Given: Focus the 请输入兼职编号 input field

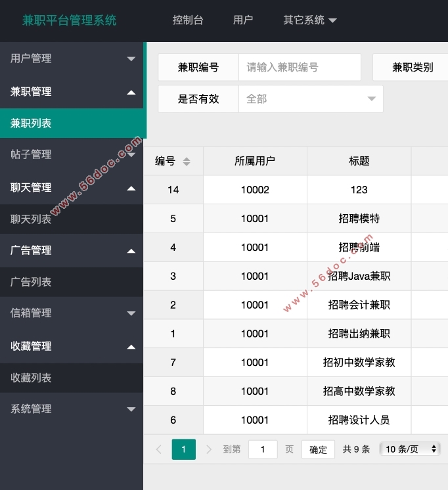Looking at the screenshot, I should [x=300, y=67].
